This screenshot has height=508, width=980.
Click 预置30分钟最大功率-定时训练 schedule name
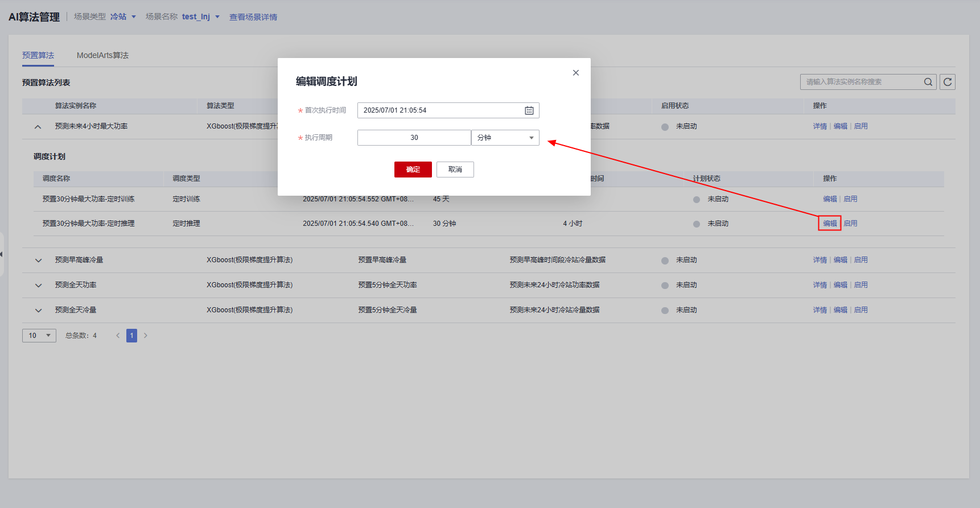[x=89, y=199]
